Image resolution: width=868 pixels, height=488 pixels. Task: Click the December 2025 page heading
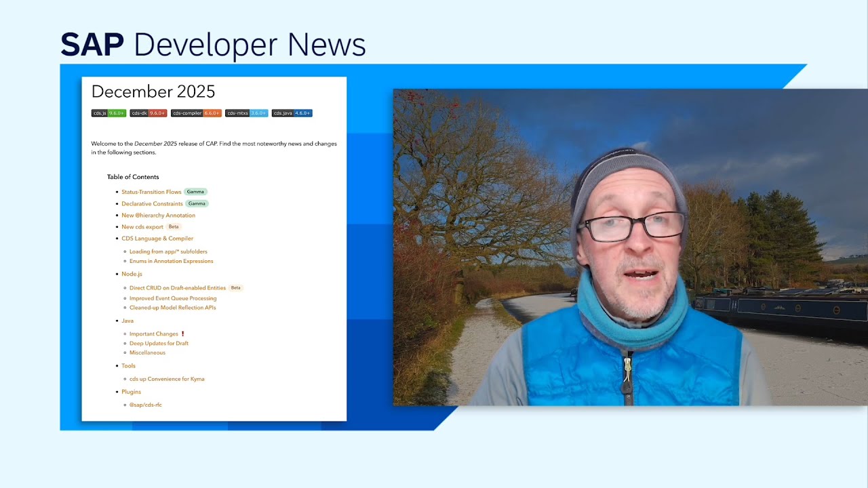(153, 91)
